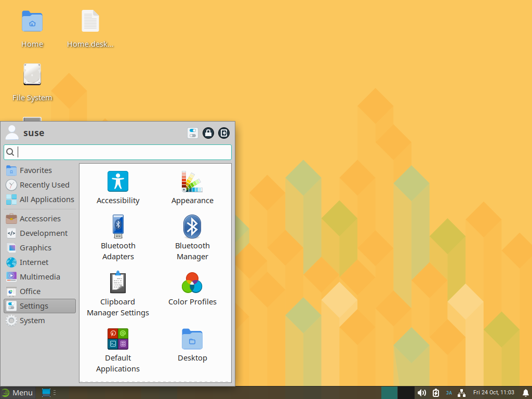Switch to the Internet category
The width and height of the screenshot is (532, 399).
point(34,262)
